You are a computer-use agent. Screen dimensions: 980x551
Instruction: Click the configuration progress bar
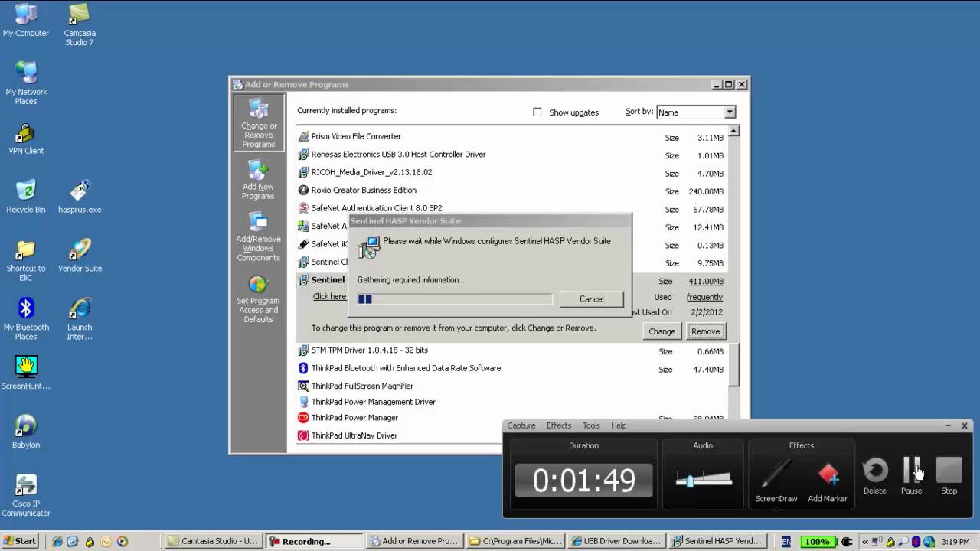pos(455,299)
